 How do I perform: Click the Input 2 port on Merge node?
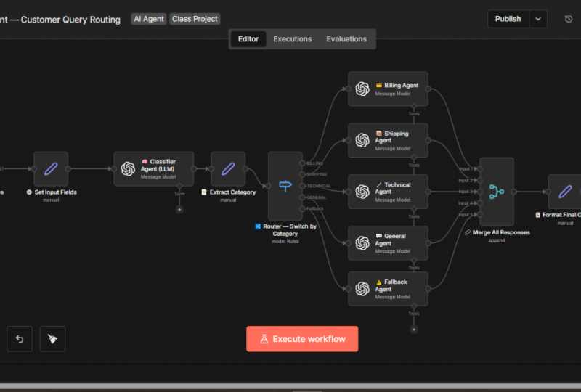pyautogui.click(x=480, y=181)
